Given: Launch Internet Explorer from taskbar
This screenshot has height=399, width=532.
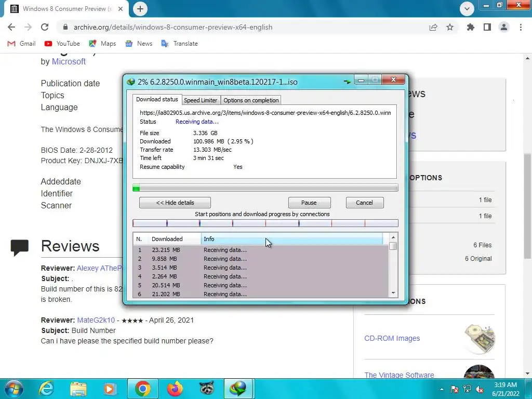Looking at the screenshot, I should [x=46, y=389].
